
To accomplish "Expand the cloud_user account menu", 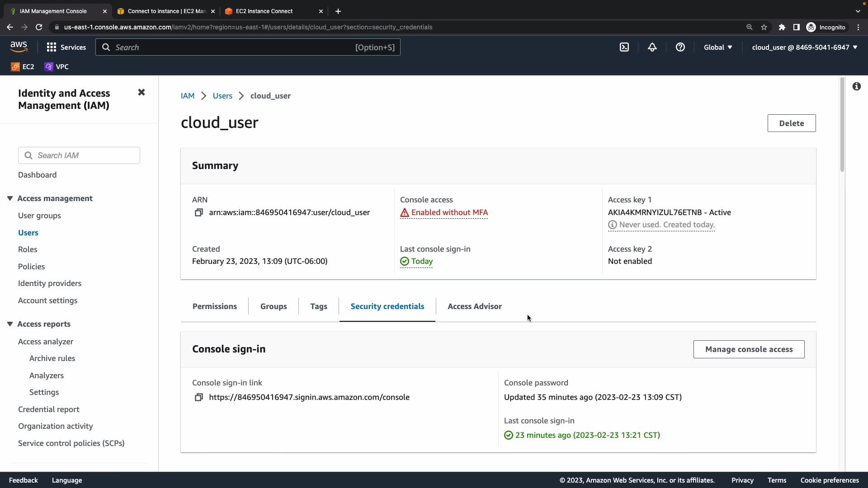I will pos(804,47).
